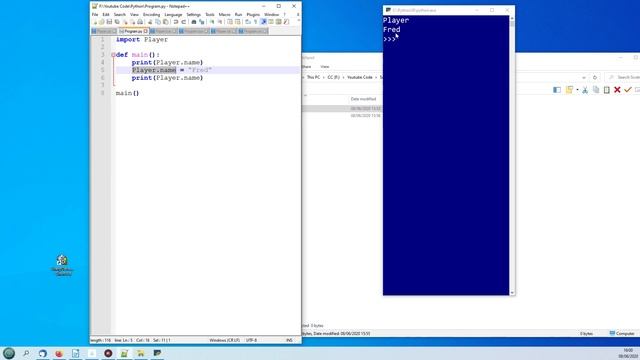Open the Language menu
Image resolution: width=640 pixels, height=360 pixels.
pyautogui.click(x=173, y=14)
